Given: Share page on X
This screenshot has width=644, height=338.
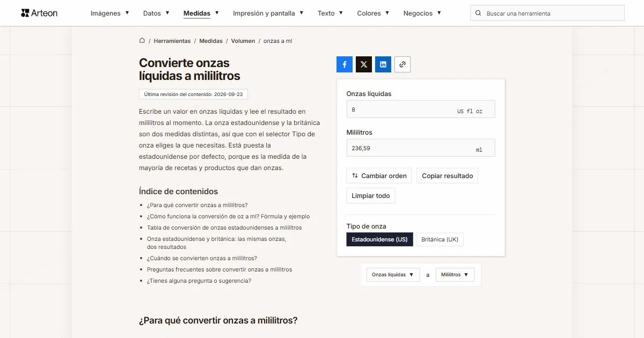Looking at the screenshot, I should tap(364, 64).
